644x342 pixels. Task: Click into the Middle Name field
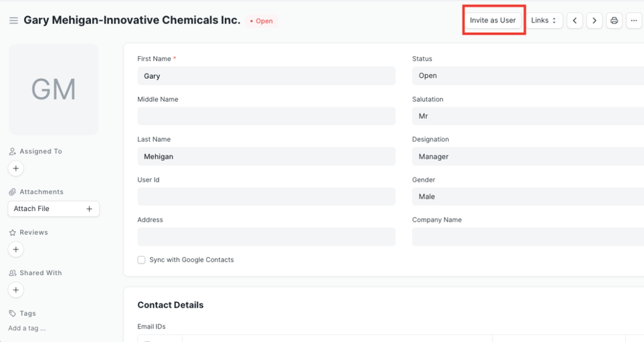(x=266, y=116)
